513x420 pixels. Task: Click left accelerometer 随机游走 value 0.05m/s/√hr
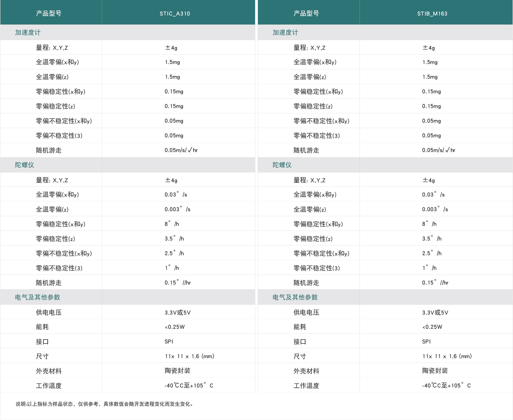[x=181, y=150]
